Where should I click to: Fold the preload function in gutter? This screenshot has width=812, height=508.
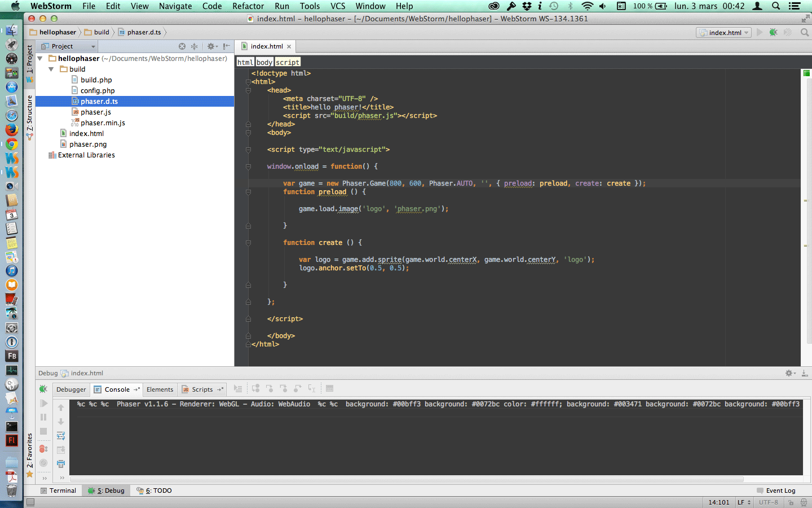(248, 192)
